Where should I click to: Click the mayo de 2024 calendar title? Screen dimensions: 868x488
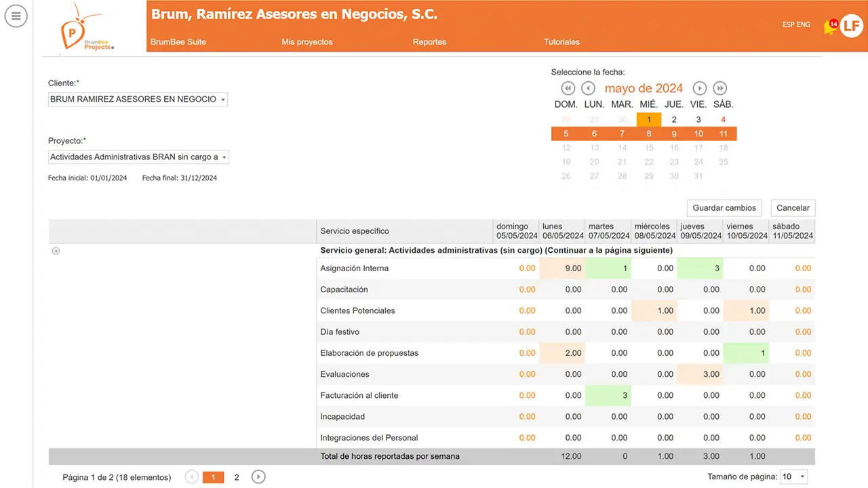[x=644, y=88]
